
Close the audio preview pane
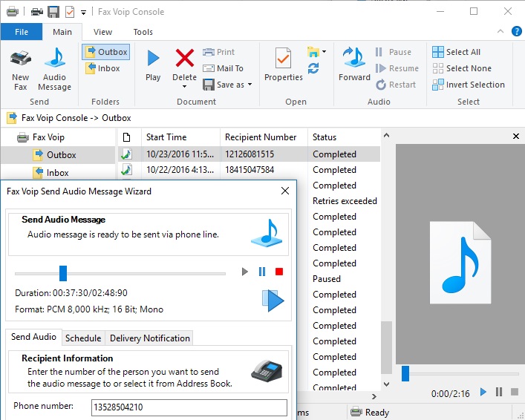point(516,137)
